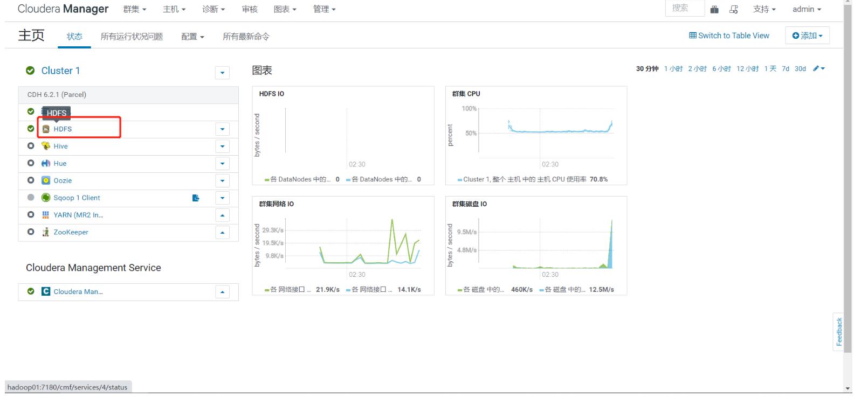This screenshot has height=398, width=868.
Task: Click Cluster 1 green health status icon
Action: click(30, 71)
